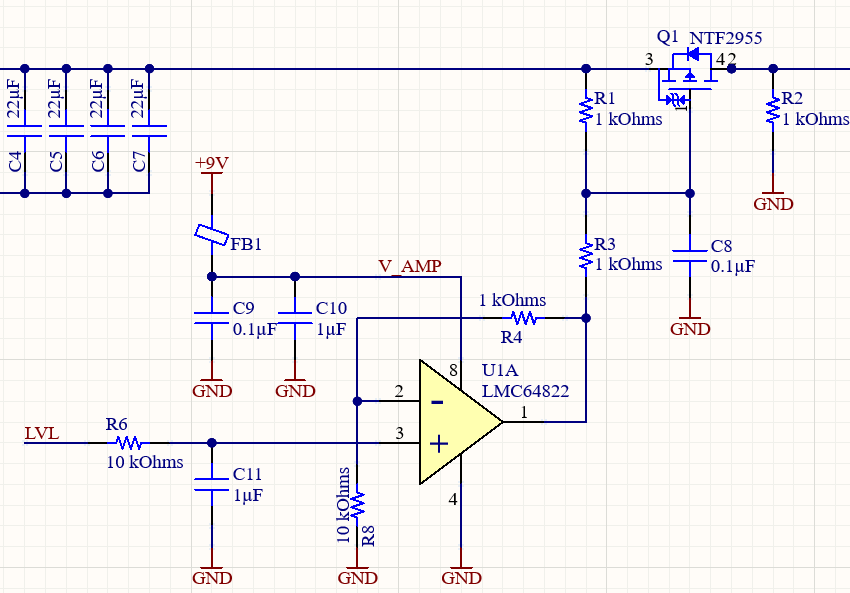Select capacitor C6 plates symbol
This screenshot has width=850, height=593.
coord(108,131)
